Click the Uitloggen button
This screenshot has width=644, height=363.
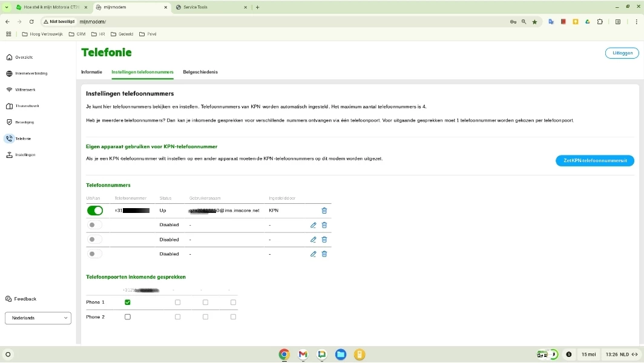point(622,53)
